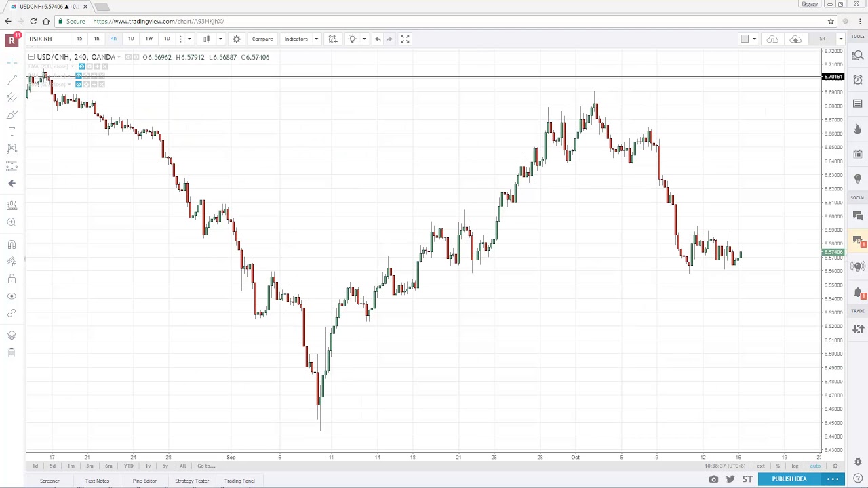Toggle hide all drawing tools eye icon
868x488 pixels.
pyautogui.click(x=12, y=296)
